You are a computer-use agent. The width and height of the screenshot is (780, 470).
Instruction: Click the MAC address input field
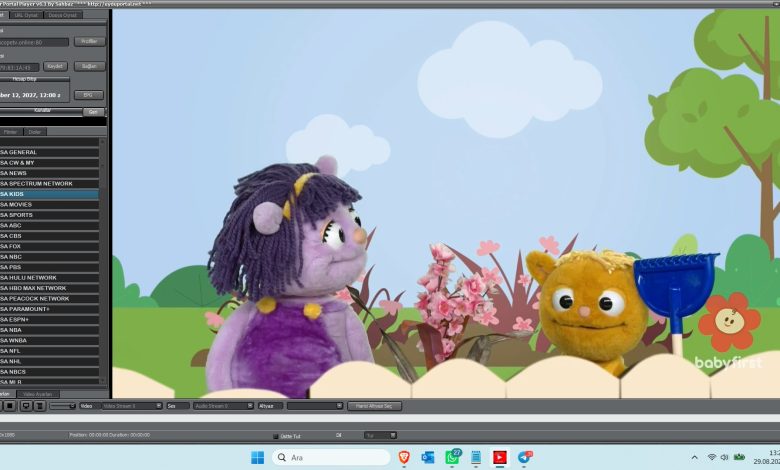(x=19, y=67)
